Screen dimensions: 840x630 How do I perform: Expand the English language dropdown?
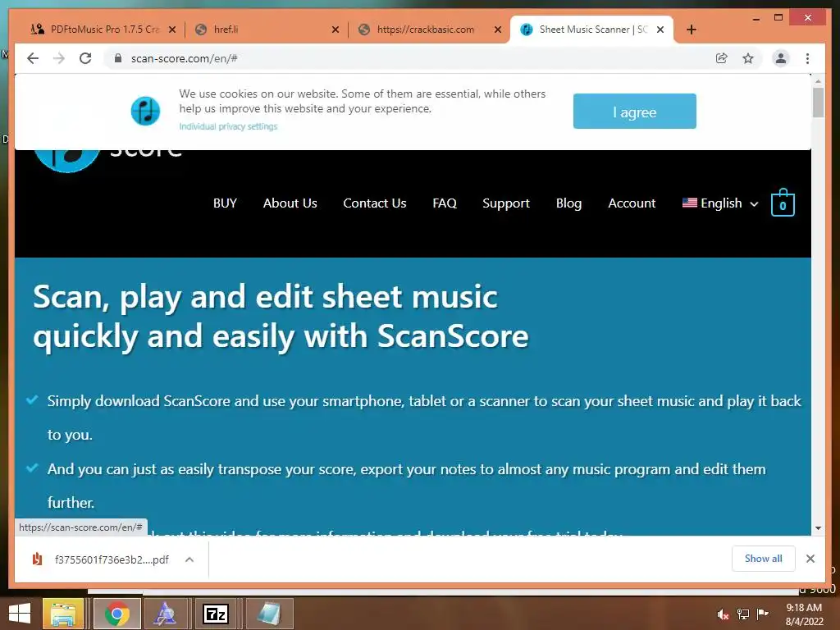pos(720,203)
